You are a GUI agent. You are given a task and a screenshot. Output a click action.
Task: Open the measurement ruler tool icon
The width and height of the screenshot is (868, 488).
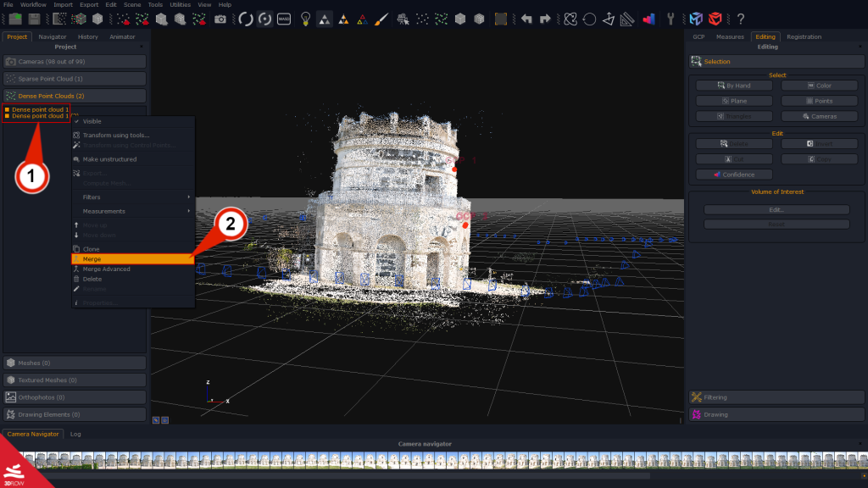(626, 18)
